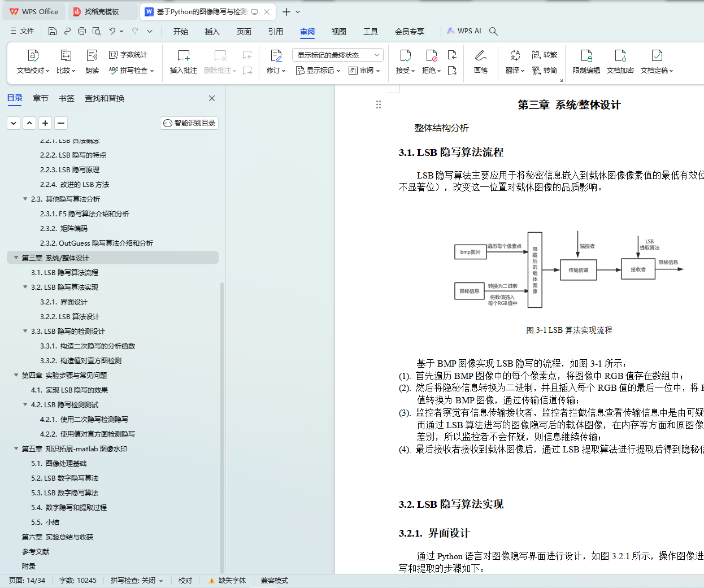
Task: Click the 比较 compare documents icon
Action: (x=66, y=62)
